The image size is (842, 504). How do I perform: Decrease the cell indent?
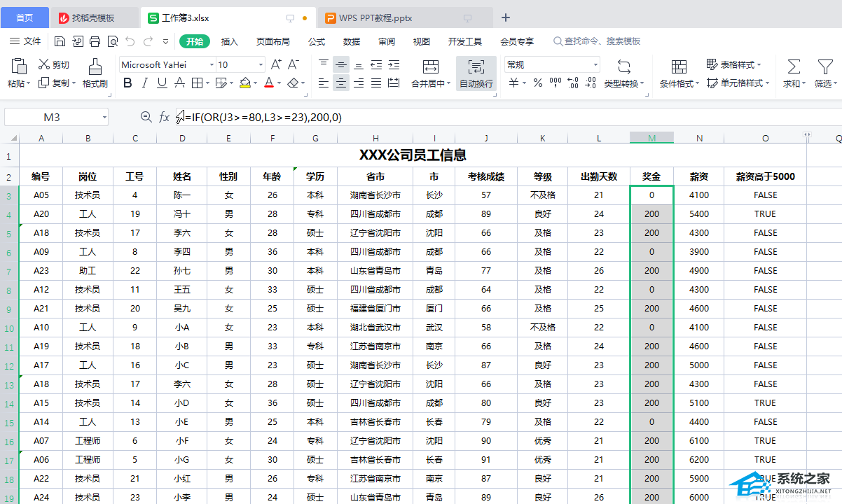tap(376, 65)
